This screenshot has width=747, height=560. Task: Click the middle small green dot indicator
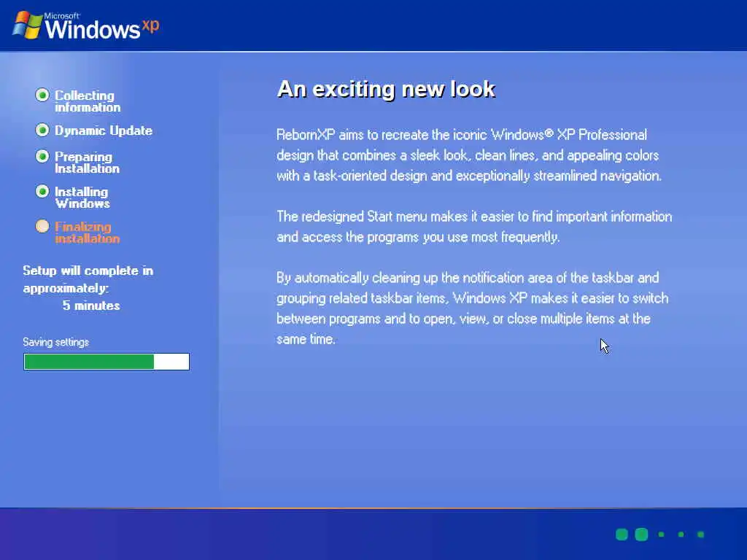pyautogui.click(x=681, y=534)
